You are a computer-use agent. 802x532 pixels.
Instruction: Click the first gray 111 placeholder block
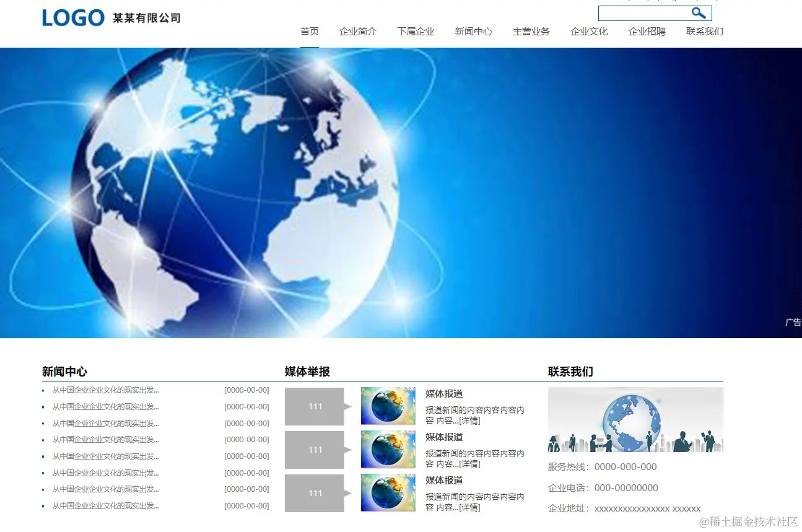pyautogui.click(x=315, y=406)
